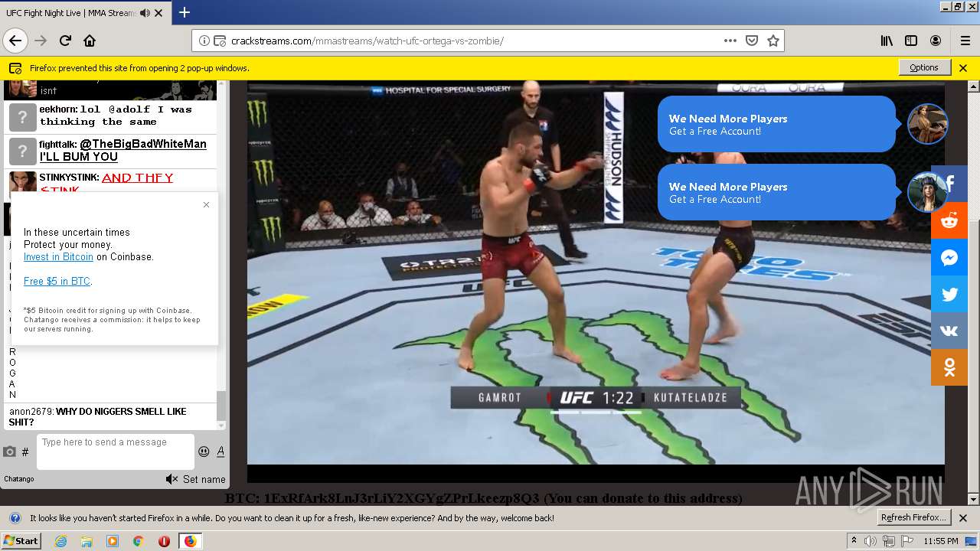Reload the current page
Screen dimensions: 980x551
tap(65, 41)
